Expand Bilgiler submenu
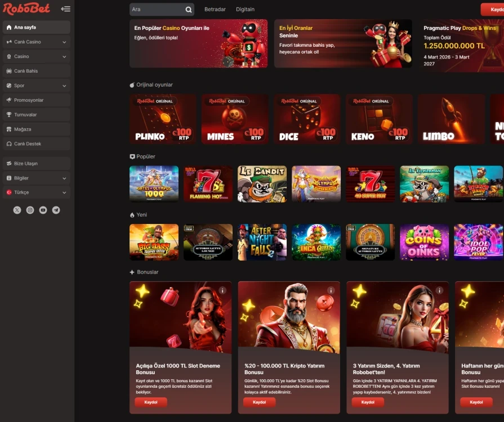Image resolution: width=504 pixels, height=422 pixels. coord(64,178)
